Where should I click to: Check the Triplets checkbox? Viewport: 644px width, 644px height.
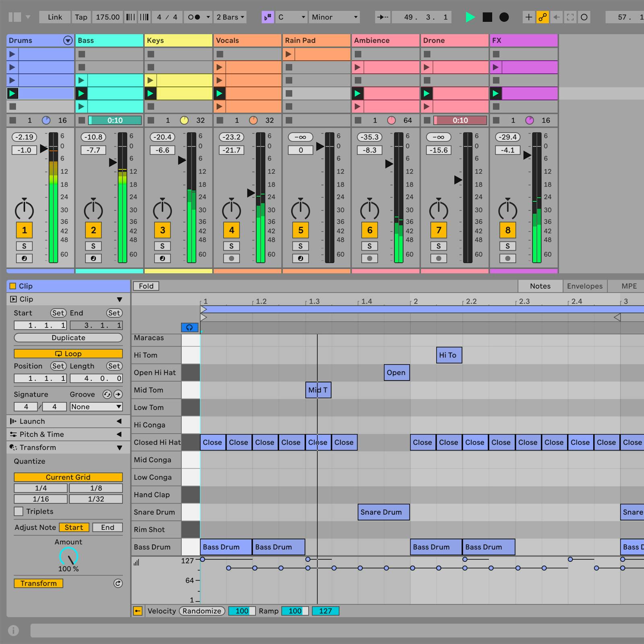pos(19,511)
